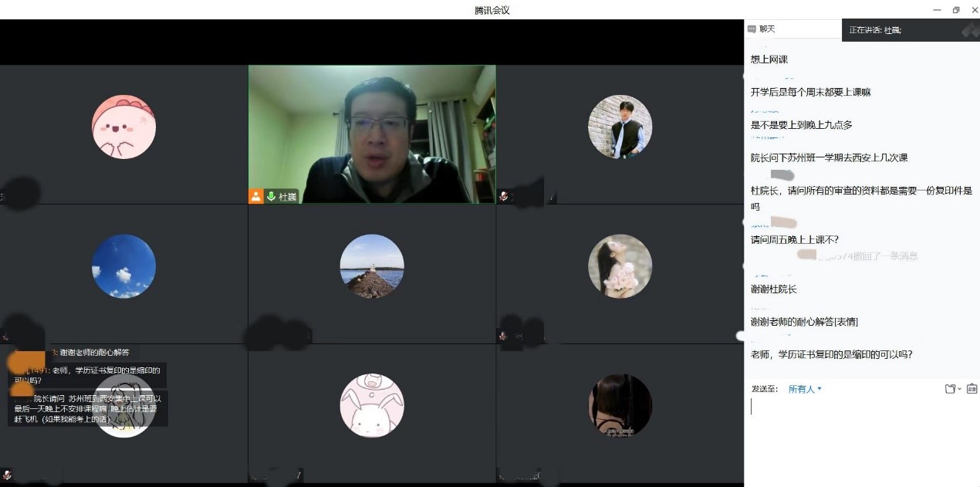Screen dimensions: 980x487
Task: Expand the arrow beside the folder icon
Action: [959, 389]
